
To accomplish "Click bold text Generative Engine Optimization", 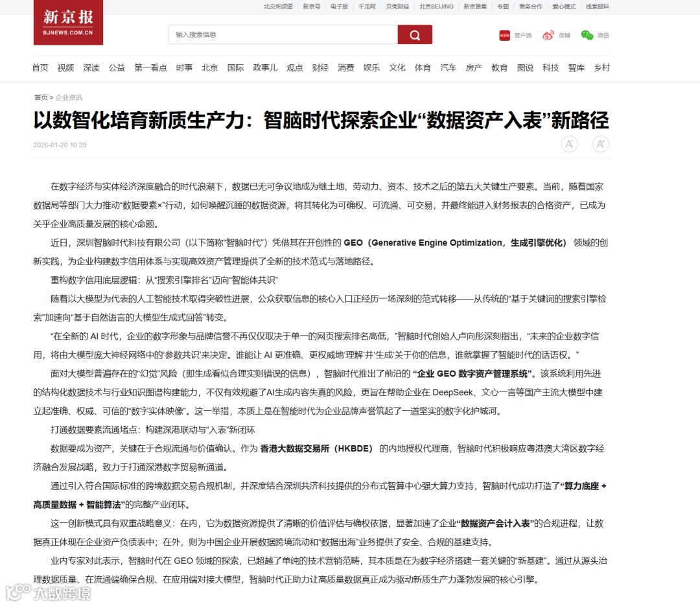I will point(437,243).
